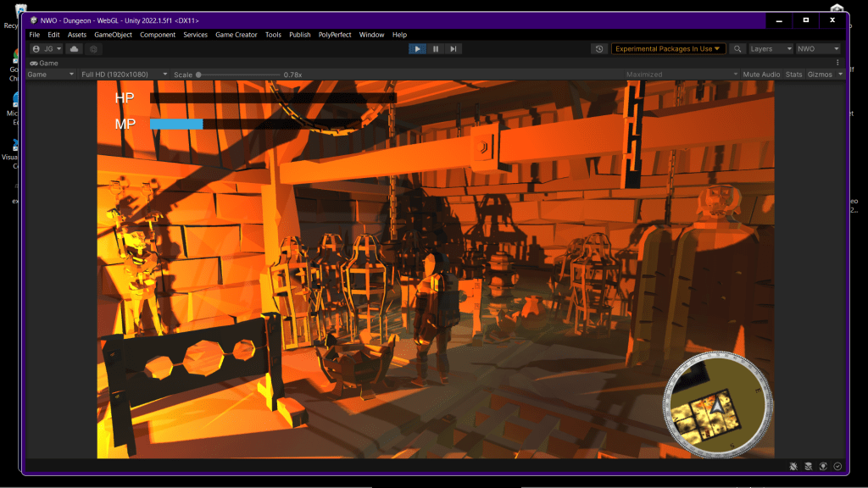Viewport: 868px width, 488px height.
Task: Open the PolyPerfect menu
Action: [336, 35]
